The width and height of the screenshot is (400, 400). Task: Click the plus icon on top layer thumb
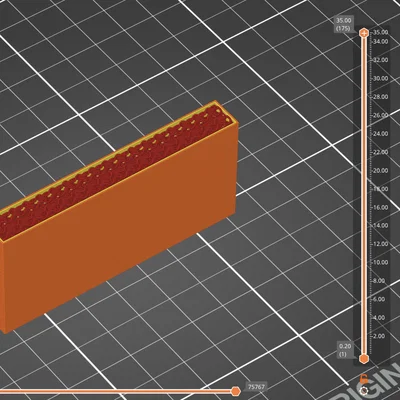(x=364, y=33)
